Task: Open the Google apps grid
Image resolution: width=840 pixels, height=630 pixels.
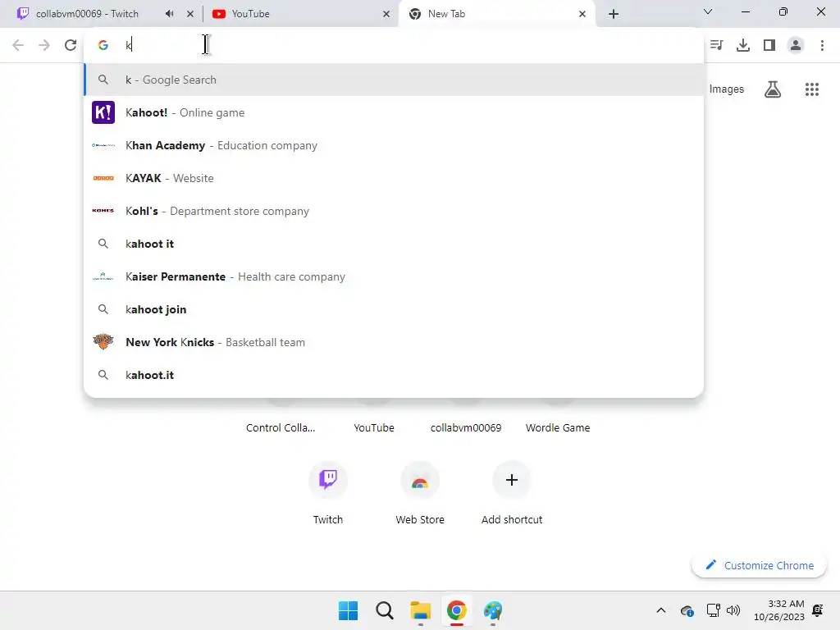Action: pos(812,89)
